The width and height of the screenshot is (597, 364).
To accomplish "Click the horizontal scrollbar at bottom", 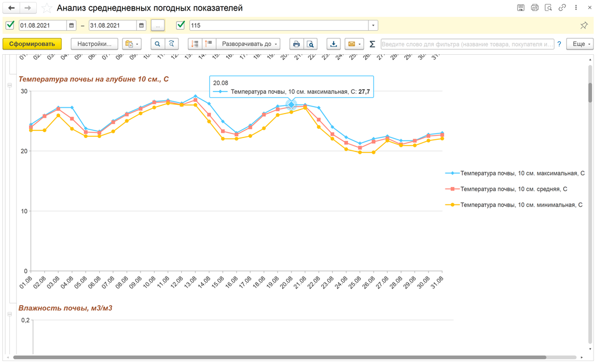I will 280,357.
